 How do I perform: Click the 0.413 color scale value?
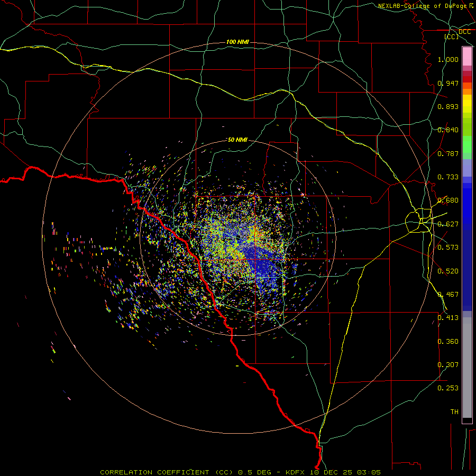tap(448, 318)
